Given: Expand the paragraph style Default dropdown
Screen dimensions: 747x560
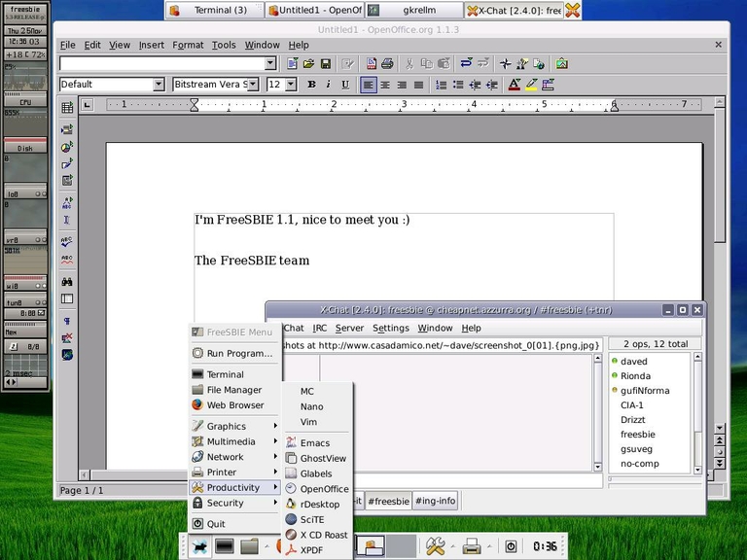Looking at the screenshot, I should pos(159,85).
